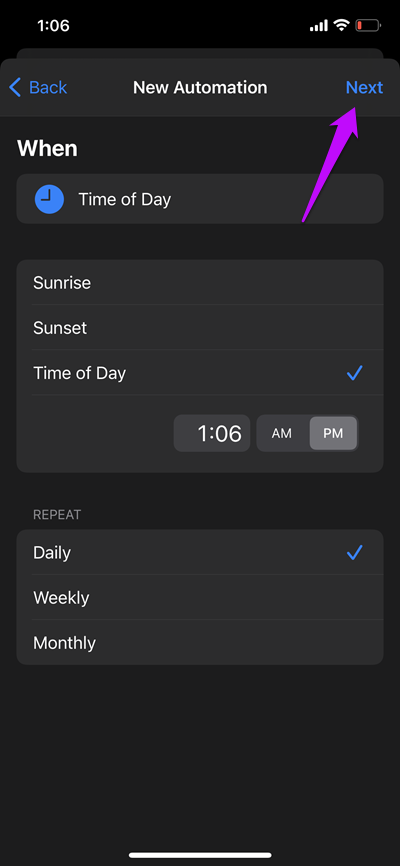
Task: Choose the Time of Day option row
Action: (x=200, y=373)
